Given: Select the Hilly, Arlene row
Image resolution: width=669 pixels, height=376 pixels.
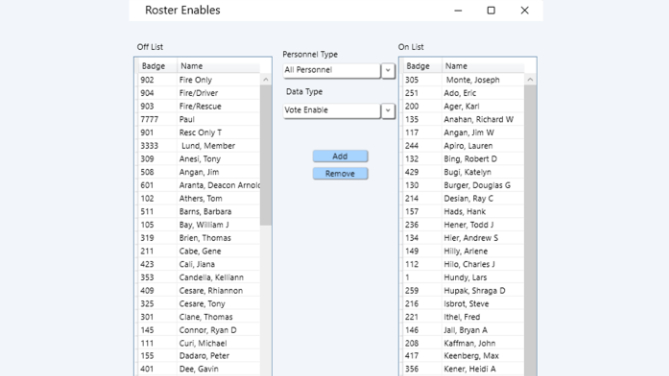Looking at the screenshot, I should click(x=463, y=251).
